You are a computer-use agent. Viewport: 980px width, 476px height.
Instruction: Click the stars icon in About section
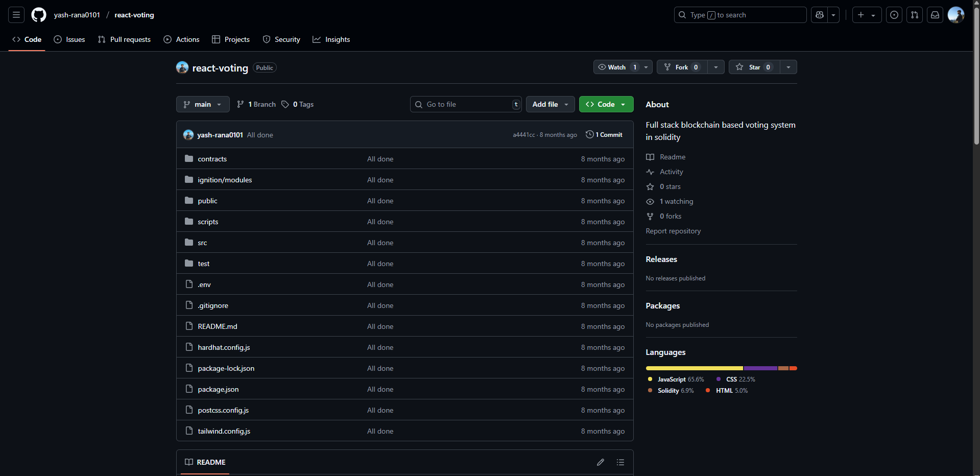click(650, 186)
